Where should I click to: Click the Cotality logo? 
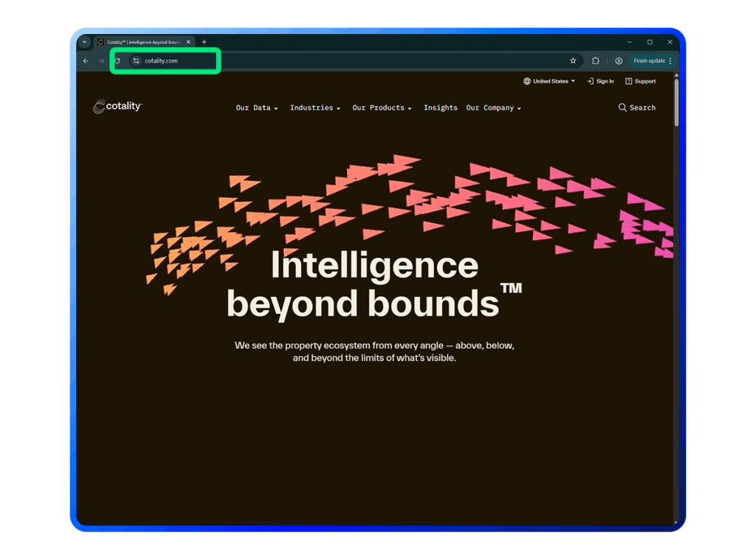[117, 107]
